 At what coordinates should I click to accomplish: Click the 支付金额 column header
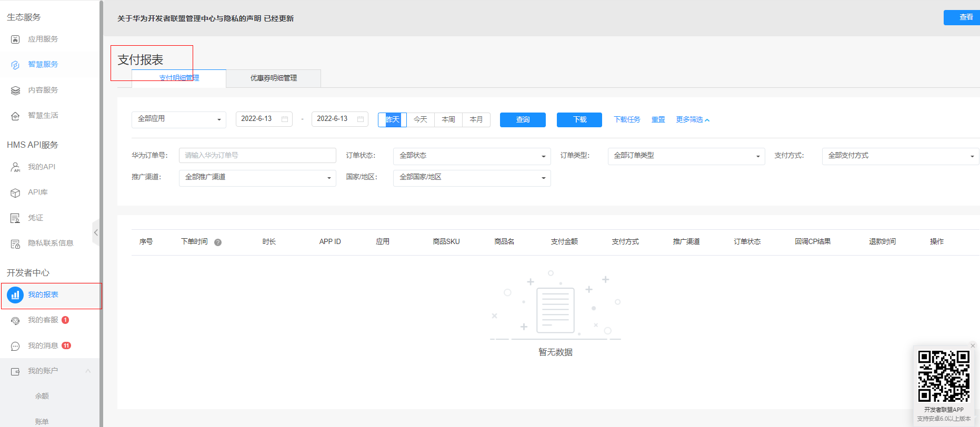click(564, 242)
